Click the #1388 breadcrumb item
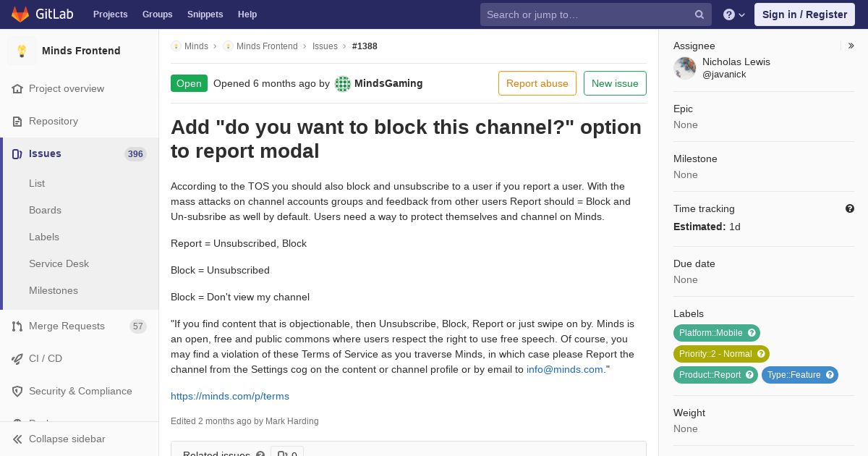 pos(365,46)
